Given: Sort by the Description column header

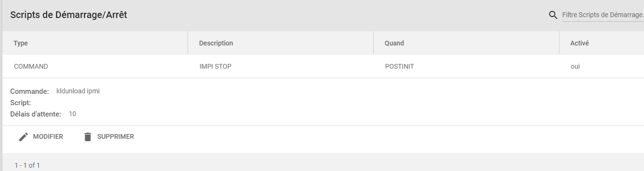Looking at the screenshot, I should coord(216,43).
